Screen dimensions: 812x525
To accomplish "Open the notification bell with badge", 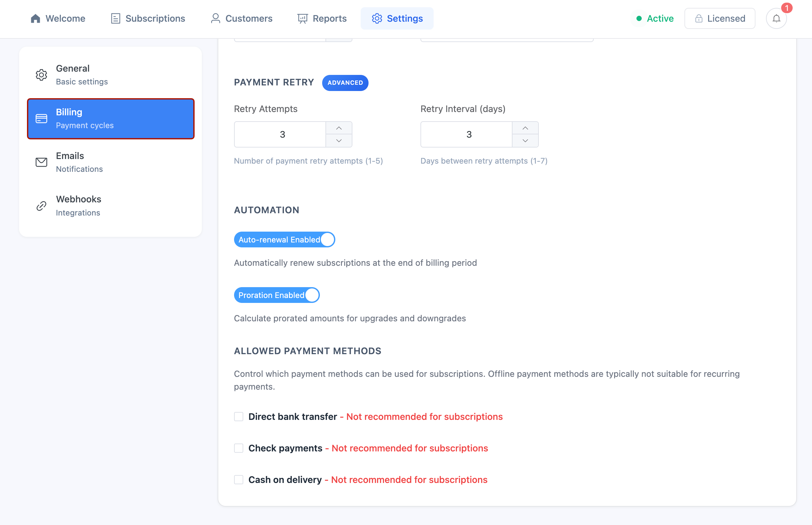I will point(776,18).
